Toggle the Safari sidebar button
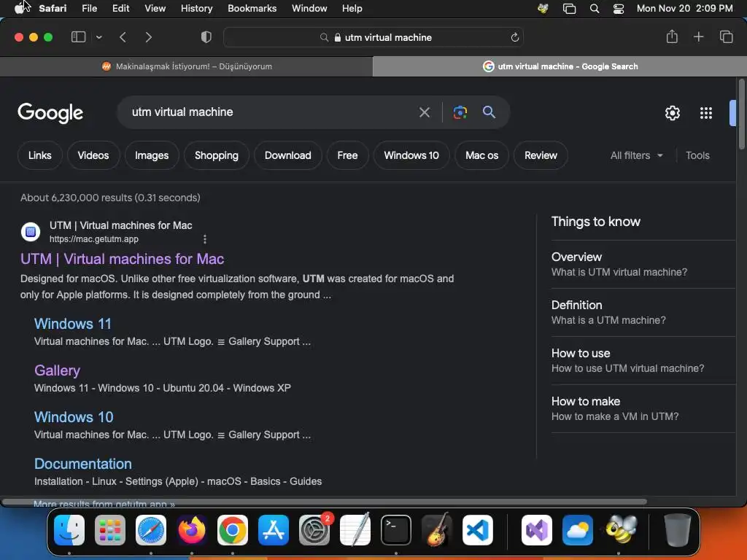 click(x=78, y=37)
